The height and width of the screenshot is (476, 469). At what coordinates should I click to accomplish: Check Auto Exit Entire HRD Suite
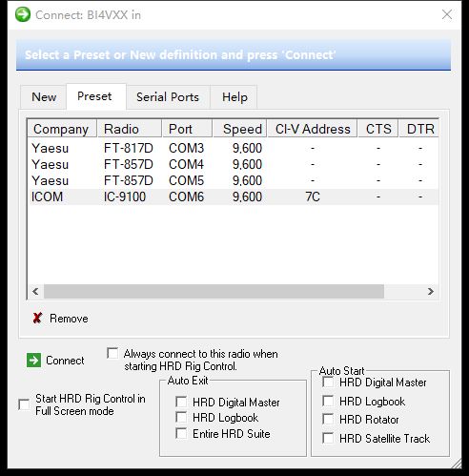point(181,433)
